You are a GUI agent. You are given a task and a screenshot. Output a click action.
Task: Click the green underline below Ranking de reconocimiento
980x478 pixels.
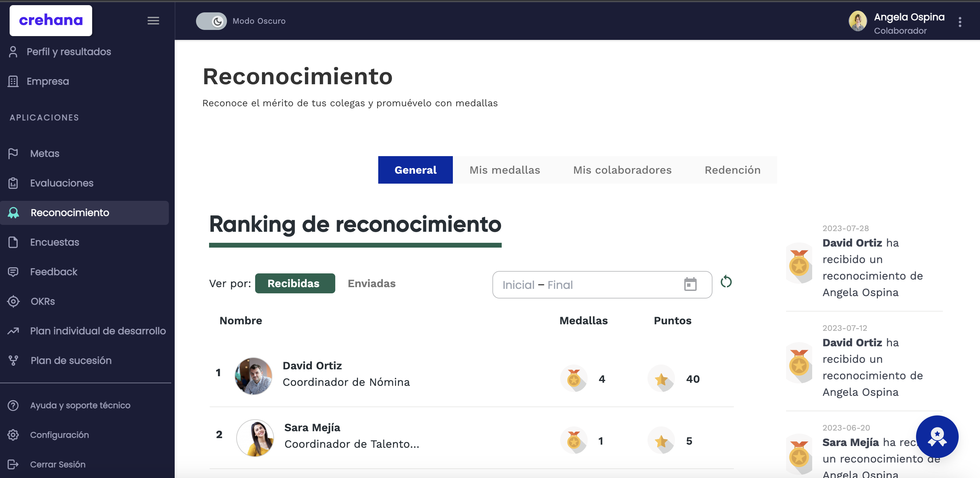point(355,246)
